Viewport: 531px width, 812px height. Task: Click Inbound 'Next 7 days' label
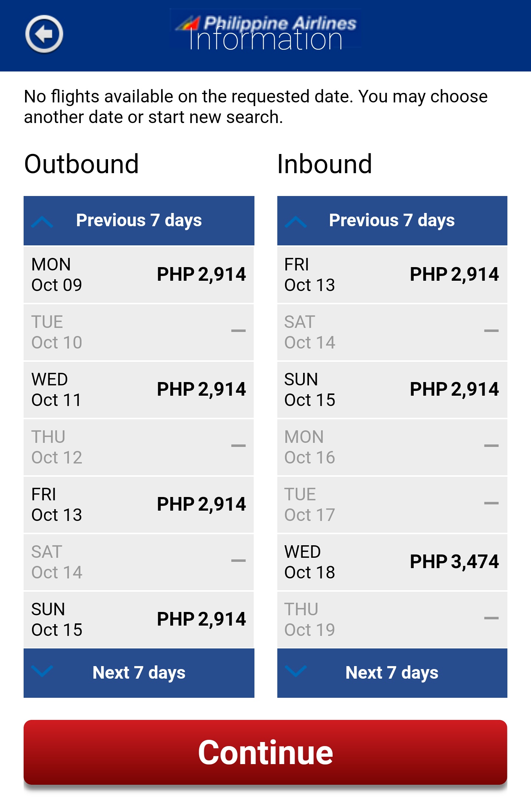[x=392, y=673]
